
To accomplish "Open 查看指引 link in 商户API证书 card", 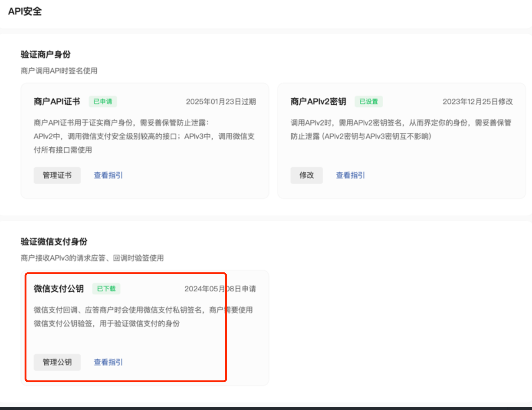I will click(x=108, y=175).
